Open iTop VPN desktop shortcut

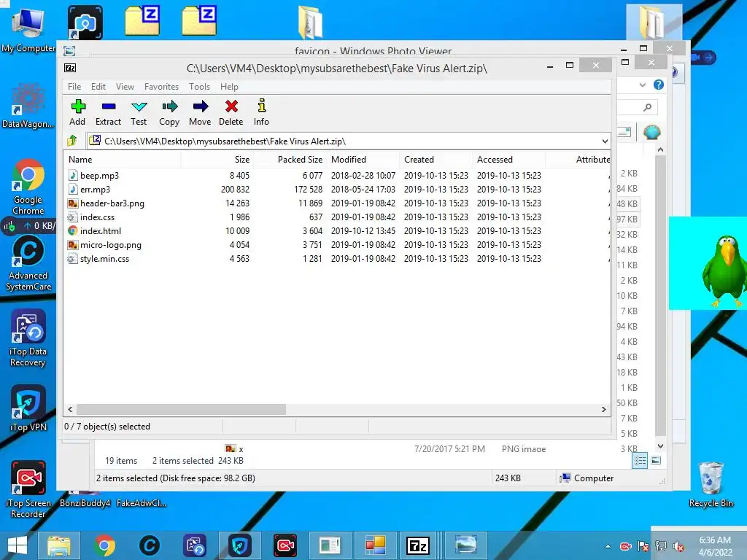tap(28, 408)
